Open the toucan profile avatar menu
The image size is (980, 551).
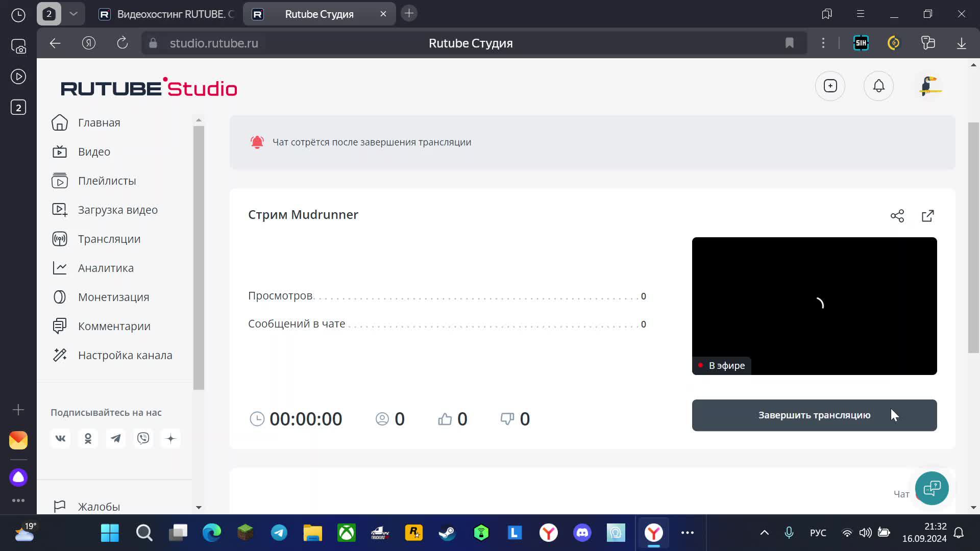coord(929,86)
